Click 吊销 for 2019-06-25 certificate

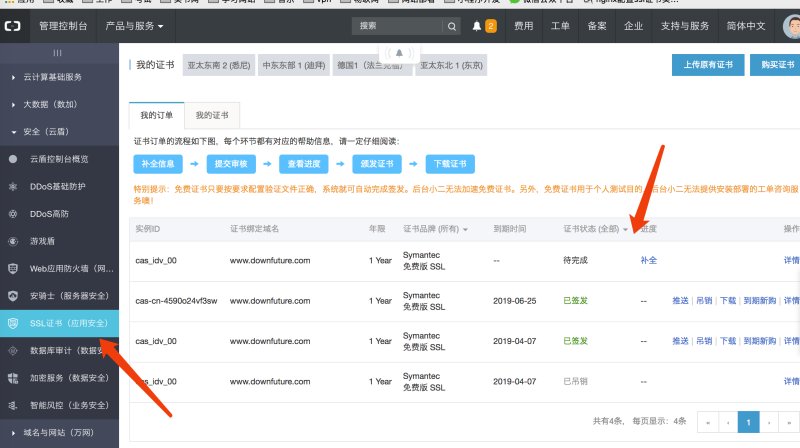[704, 301]
